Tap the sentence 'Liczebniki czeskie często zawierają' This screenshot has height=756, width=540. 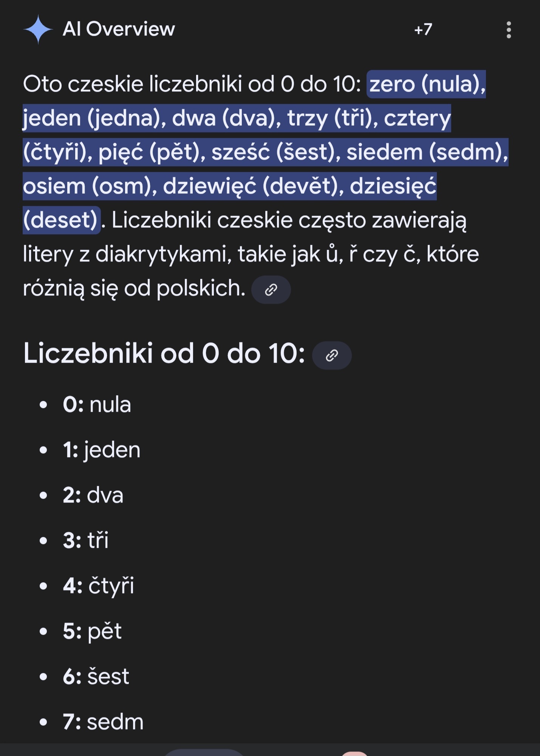click(x=289, y=220)
